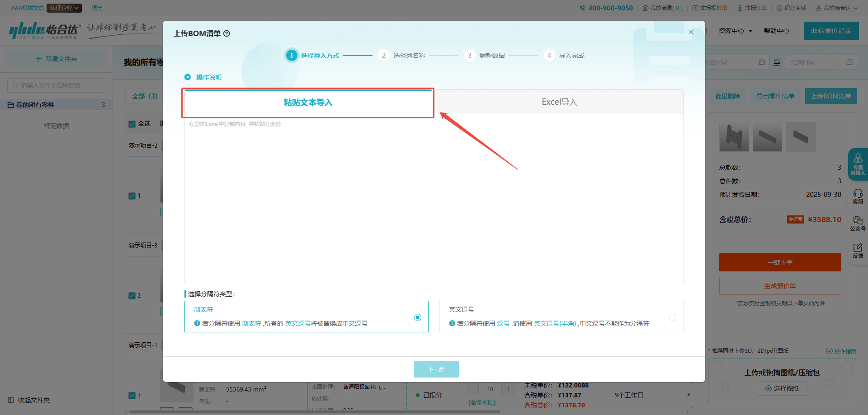Click the 收起文件夹 collapse icon
868x415 pixels.
tap(11, 400)
